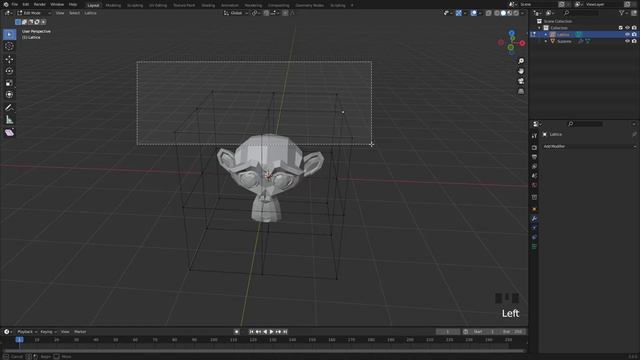
Task: Expand the Suzanne object in outliner
Action: click(x=546, y=41)
